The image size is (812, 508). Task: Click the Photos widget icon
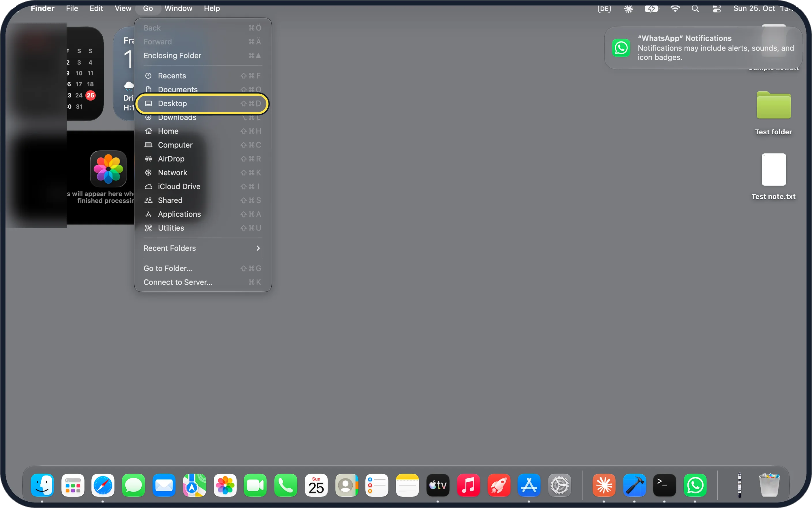108,169
